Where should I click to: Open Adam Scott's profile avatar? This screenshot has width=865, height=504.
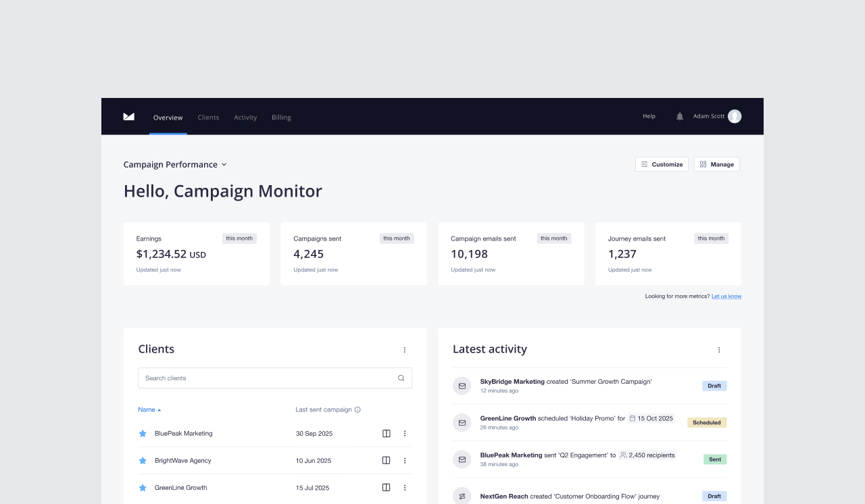coord(735,116)
